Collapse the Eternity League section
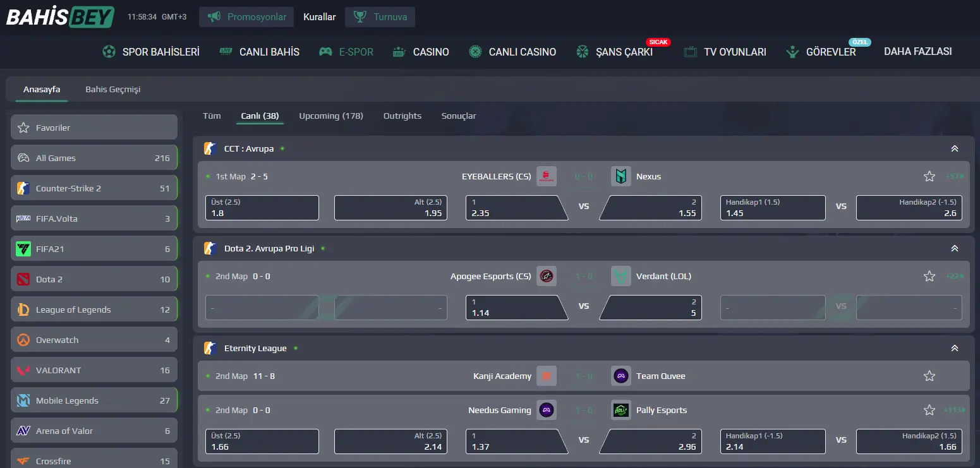The image size is (980, 468). (954, 348)
